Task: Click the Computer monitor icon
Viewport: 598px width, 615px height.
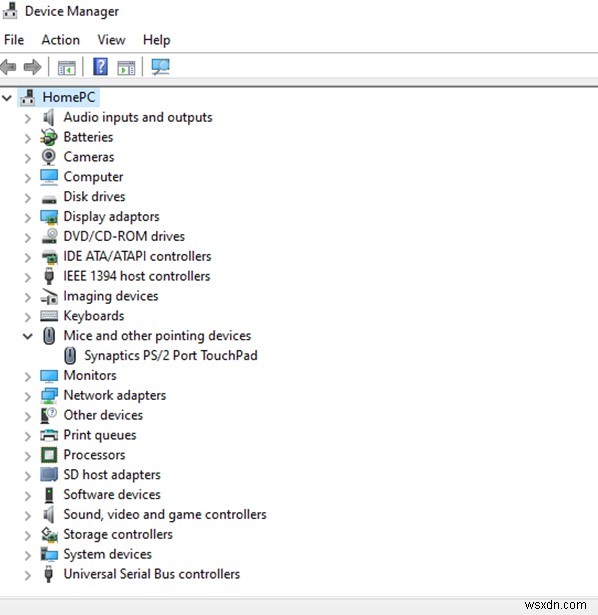Action: (x=49, y=177)
